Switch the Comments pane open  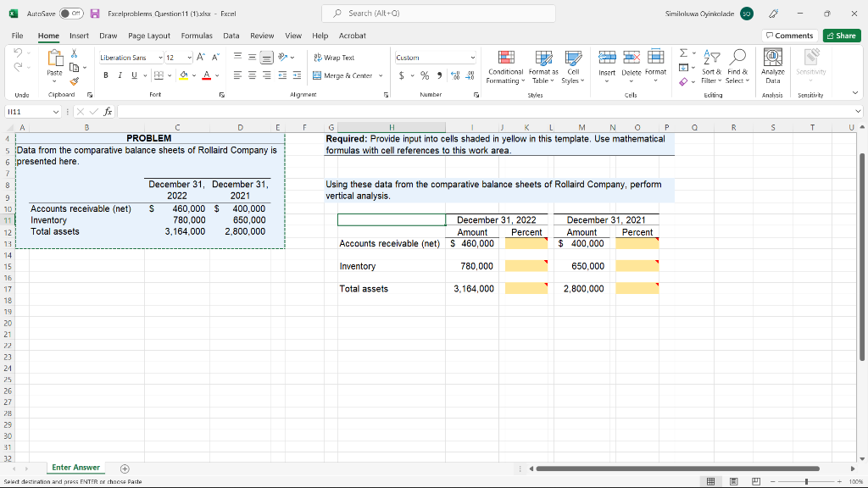coord(788,35)
